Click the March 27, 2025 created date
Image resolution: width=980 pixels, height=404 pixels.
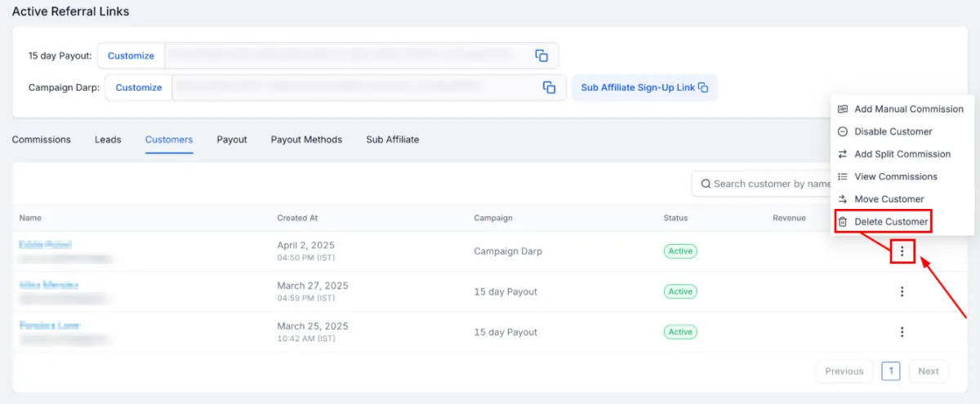(x=313, y=286)
